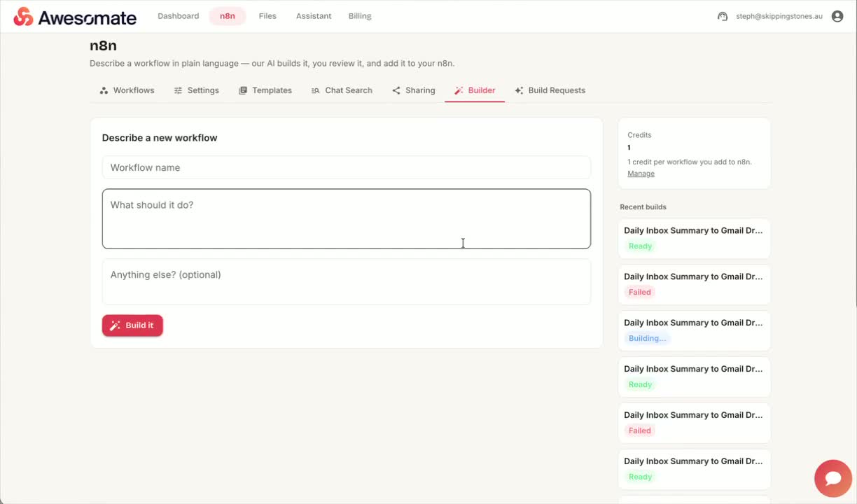Open the Building... build card
This screenshot has width=857, height=504.
(x=694, y=330)
